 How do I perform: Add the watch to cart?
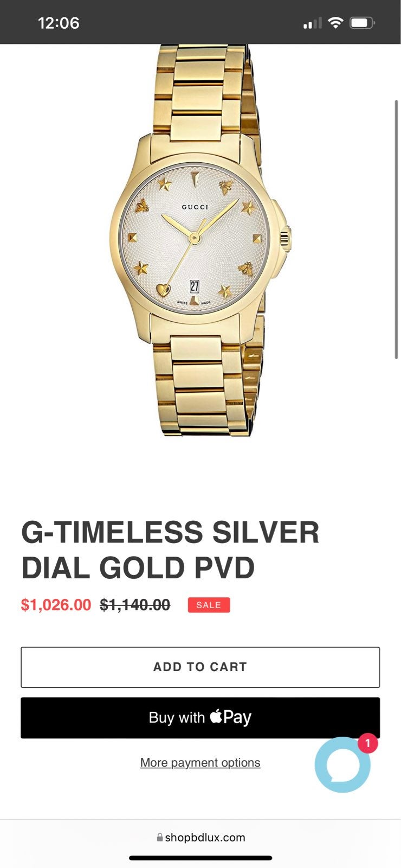pos(200,667)
